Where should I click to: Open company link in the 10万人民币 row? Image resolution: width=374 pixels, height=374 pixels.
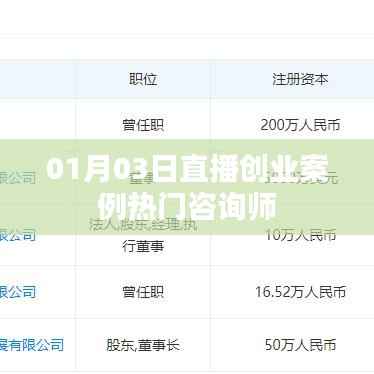pyautogui.click(x=18, y=235)
